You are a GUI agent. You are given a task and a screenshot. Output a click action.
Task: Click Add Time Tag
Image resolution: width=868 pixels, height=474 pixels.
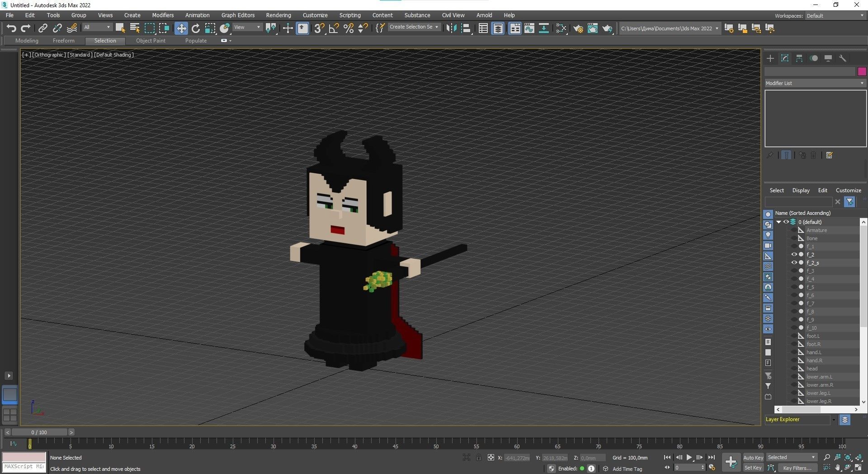coord(627,469)
